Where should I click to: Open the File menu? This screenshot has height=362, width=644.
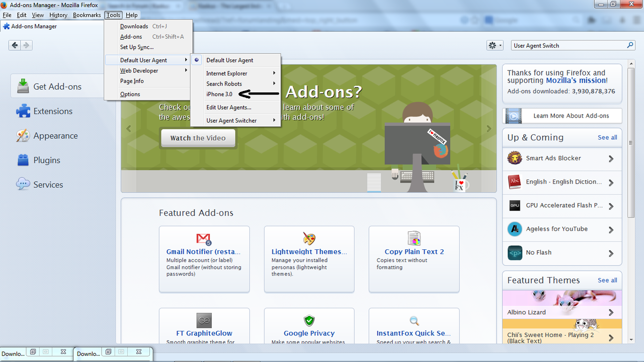[x=7, y=15]
